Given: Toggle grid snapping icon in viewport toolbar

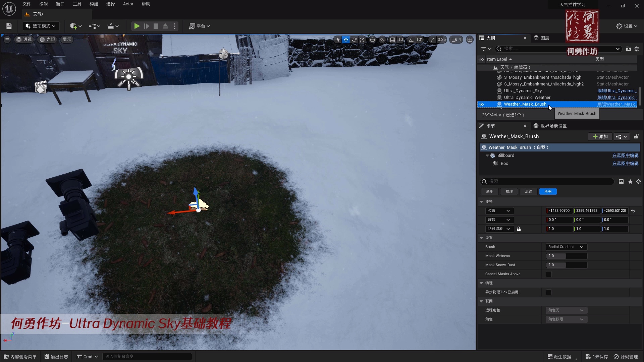Looking at the screenshot, I should pyautogui.click(x=392, y=40).
